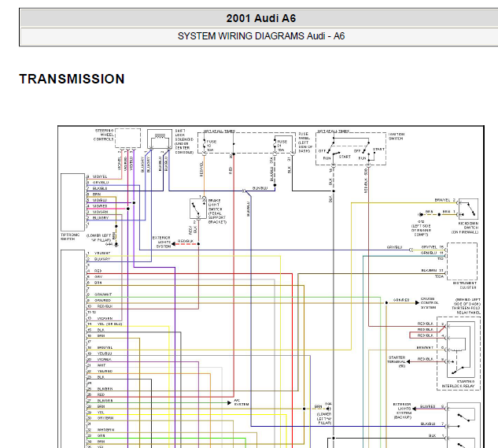Image resolution: width=498 pixels, height=448 pixels.
Task: Click the 'VIO/RED' label at Tiptronic pin 4
Action: pyautogui.click(x=100, y=206)
